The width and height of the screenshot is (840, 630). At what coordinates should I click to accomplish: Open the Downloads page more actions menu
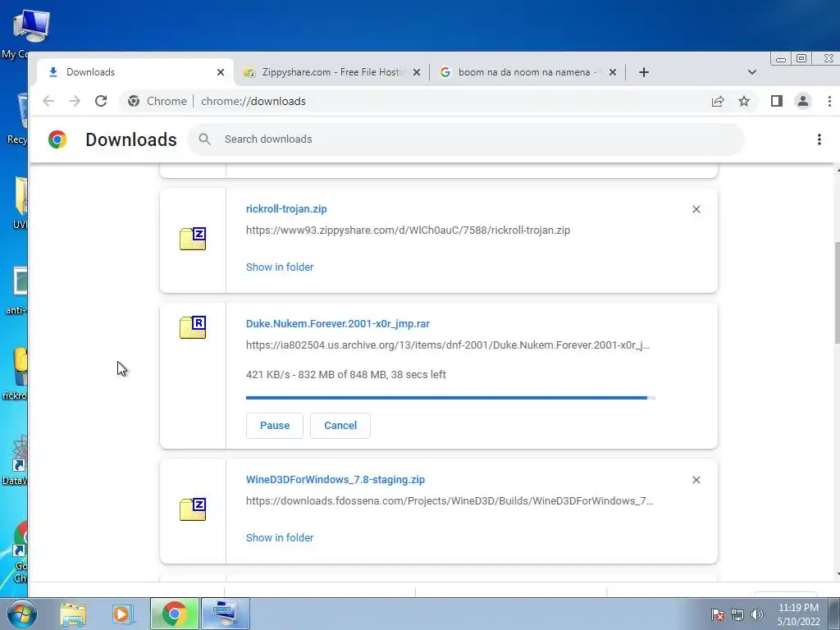[x=819, y=139]
